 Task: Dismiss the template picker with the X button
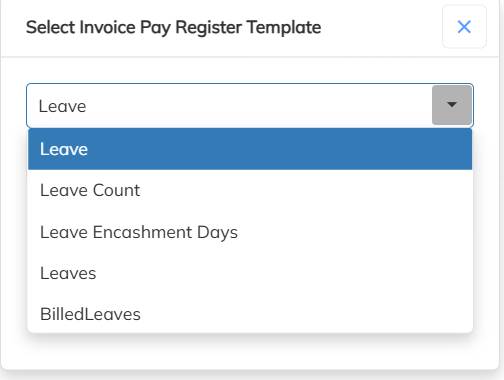(x=464, y=27)
